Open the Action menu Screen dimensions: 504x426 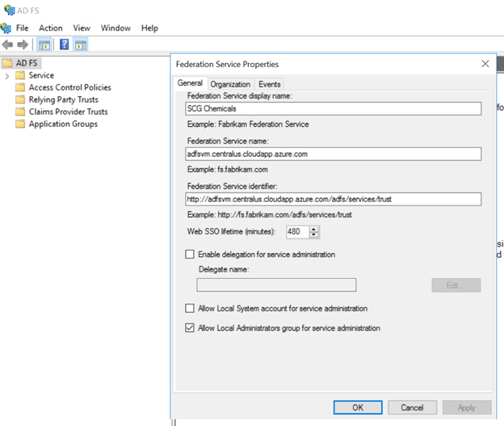point(51,28)
